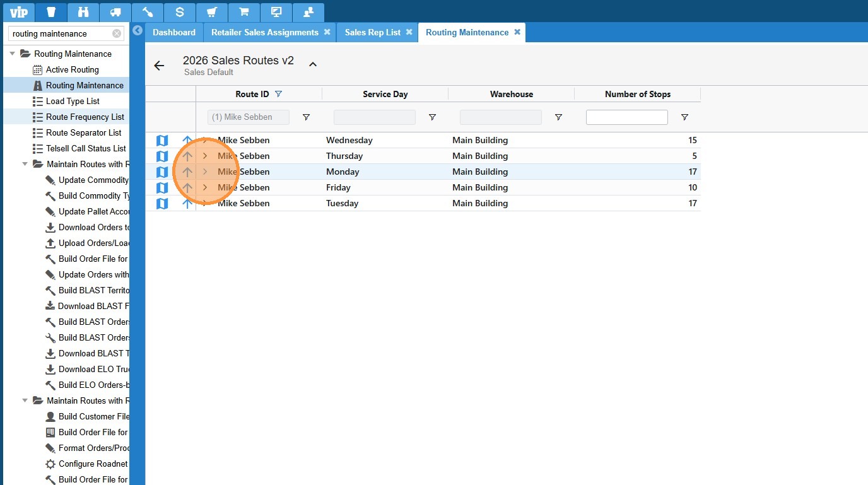The image size is (868, 485).
Task: Open the Warehouse filter options
Action: [x=558, y=117]
